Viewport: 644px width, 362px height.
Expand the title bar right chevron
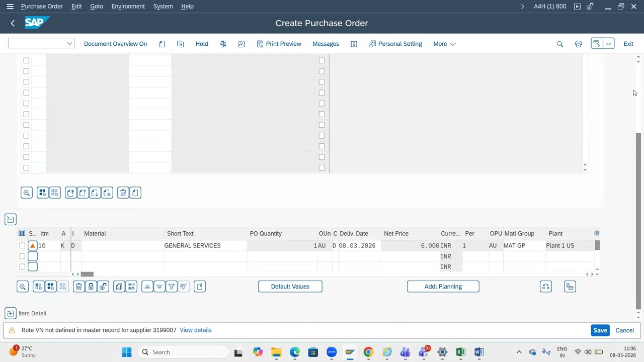point(522,7)
